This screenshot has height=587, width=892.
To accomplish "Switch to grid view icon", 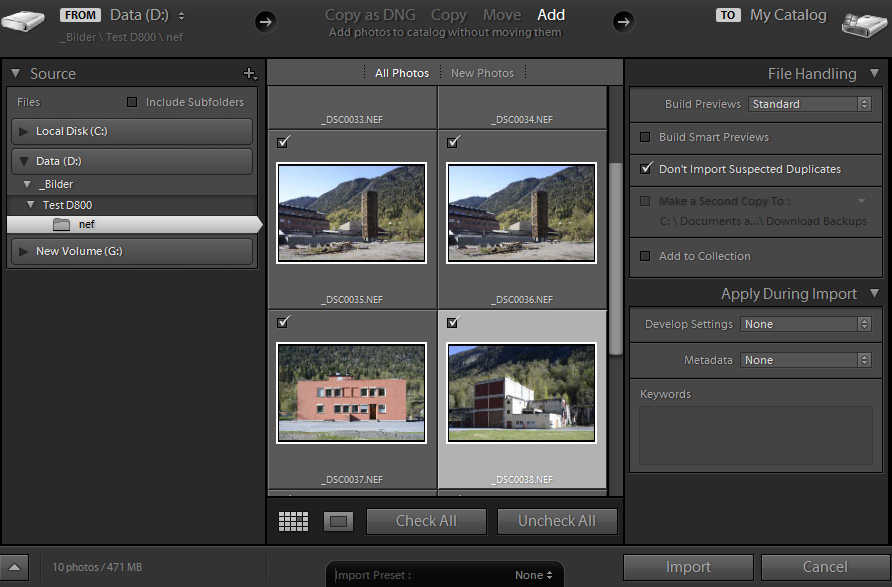I will pos(293,521).
